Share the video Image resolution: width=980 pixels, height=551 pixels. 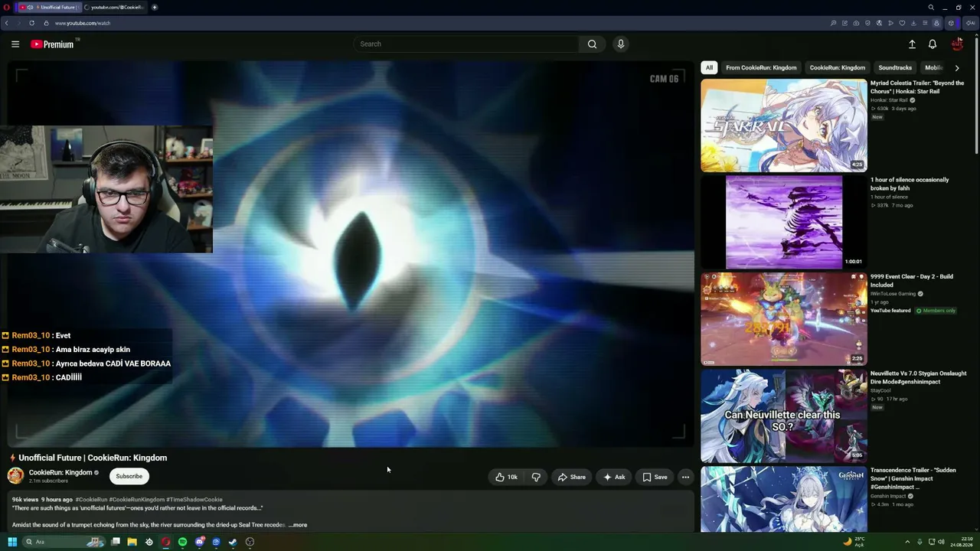(x=571, y=477)
